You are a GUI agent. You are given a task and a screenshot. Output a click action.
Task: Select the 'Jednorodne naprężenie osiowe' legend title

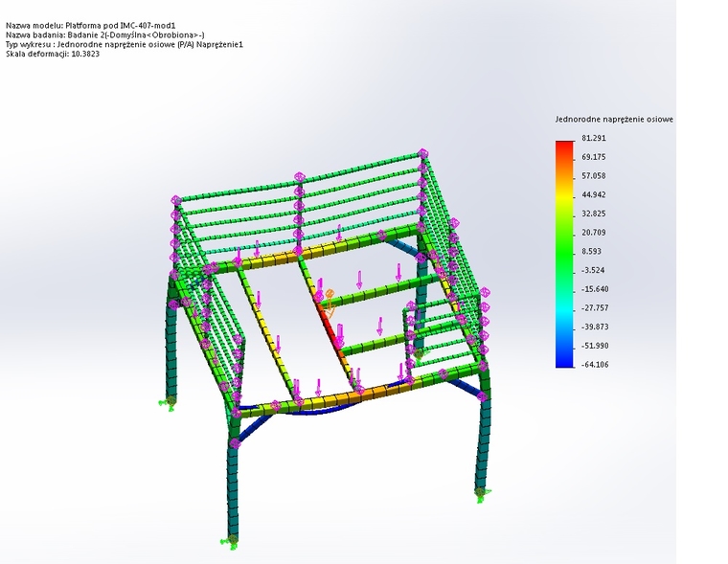[x=614, y=120]
